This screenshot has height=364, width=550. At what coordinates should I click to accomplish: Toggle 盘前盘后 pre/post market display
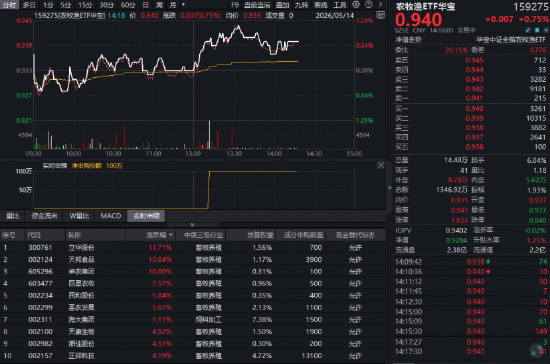click(x=257, y=5)
